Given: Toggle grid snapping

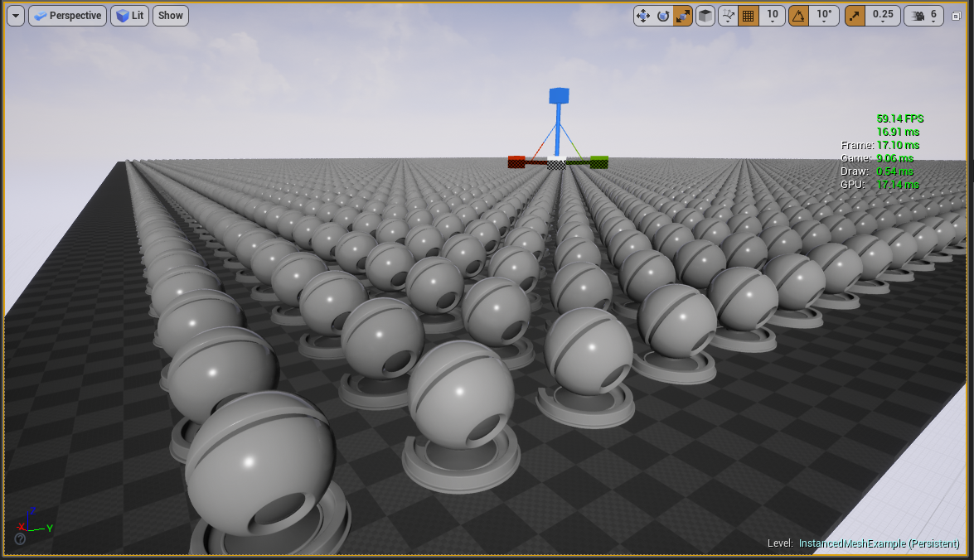Looking at the screenshot, I should click(x=748, y=16).
